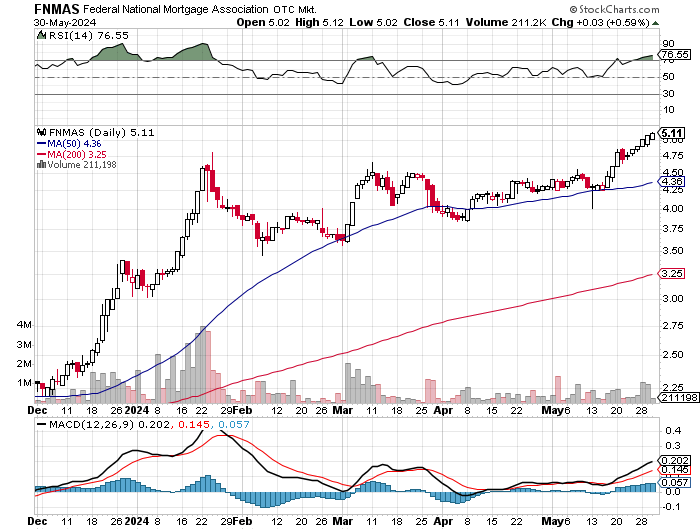Click the Volume 211,198 legend
Viewport: 700px width, 530px height.
click(x=82, y=165)
